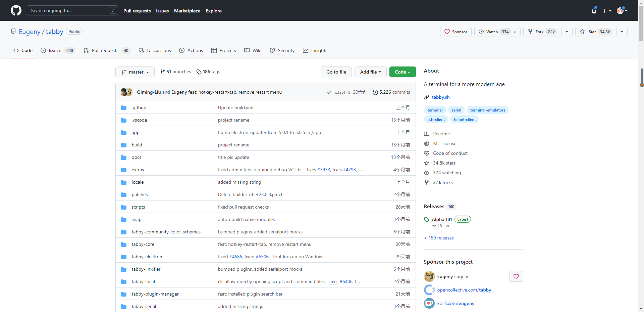View the 186 tags
The image size is (644, 312).
pos(208,72)
